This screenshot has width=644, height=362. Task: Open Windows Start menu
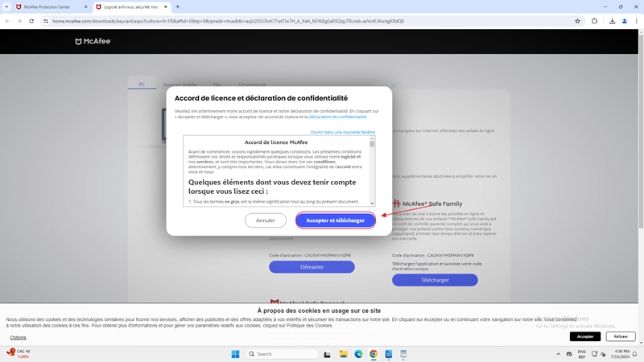click(235, 354)
